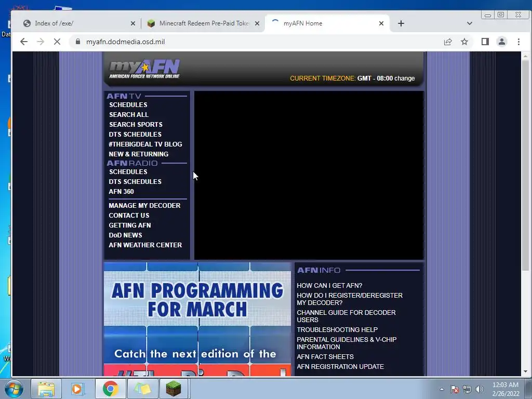Open a new browser tab
This screenshot has width=532, height=399.
tap(401, 23)
